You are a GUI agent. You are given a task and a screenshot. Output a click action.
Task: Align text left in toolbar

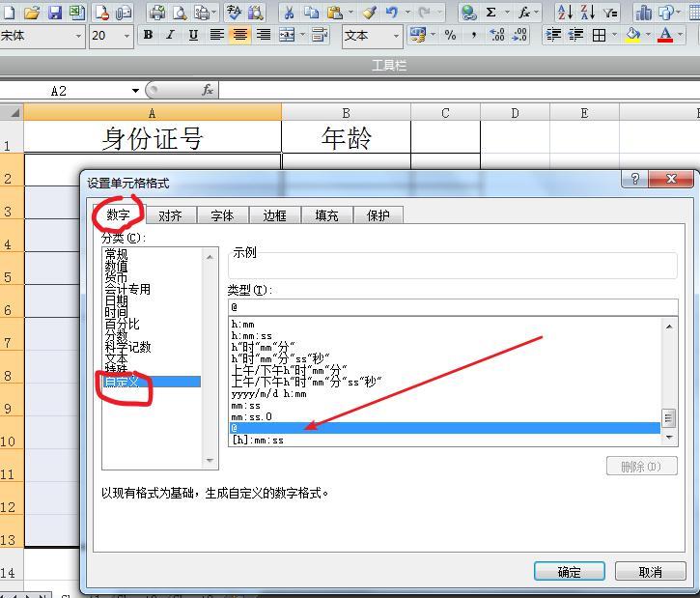click(x=217, y=35)
